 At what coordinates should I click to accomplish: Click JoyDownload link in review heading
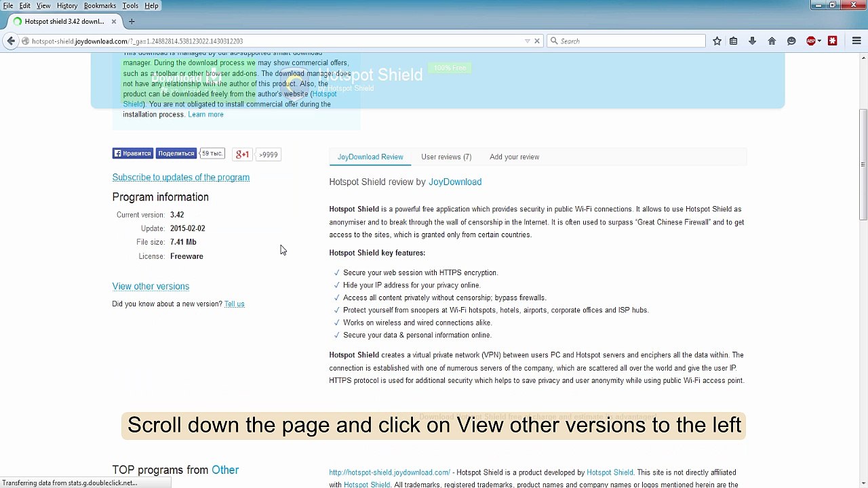coord(455,182)
